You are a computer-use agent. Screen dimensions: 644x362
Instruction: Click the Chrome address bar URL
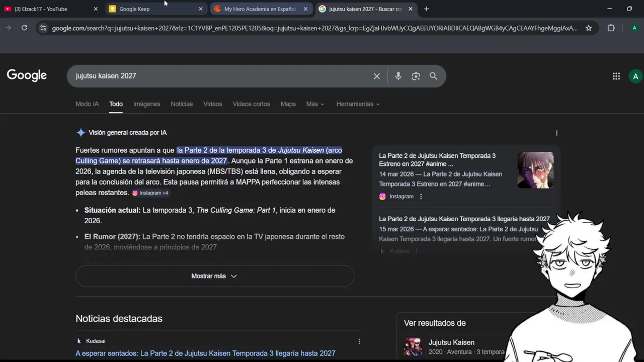click(314, 28)
